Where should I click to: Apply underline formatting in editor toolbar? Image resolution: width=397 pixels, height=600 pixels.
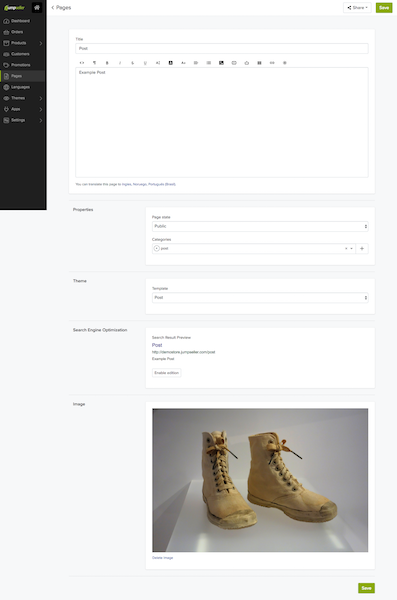pos(145,63)
